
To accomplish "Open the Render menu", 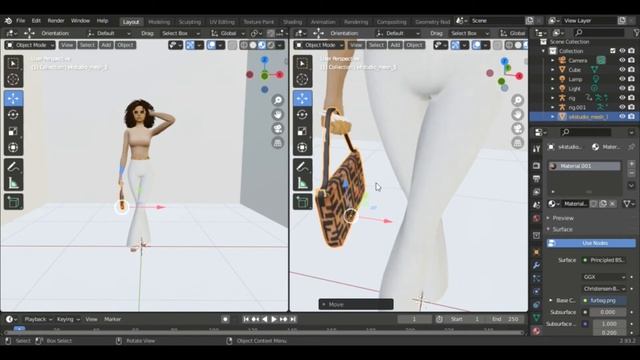I will 56,20.
